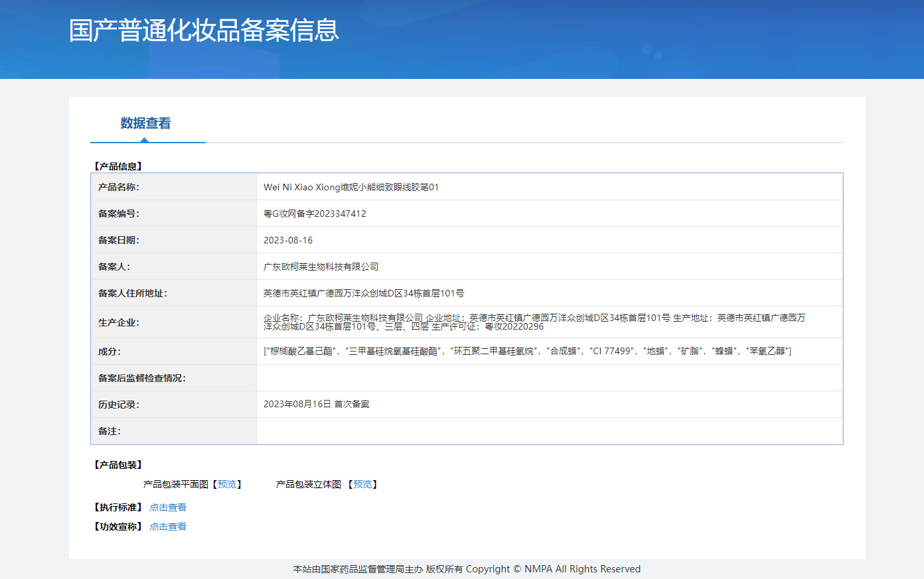The width and height of the screenshot is (924, 579).
Task: Select the product name value text
Action: pos(351,187)
